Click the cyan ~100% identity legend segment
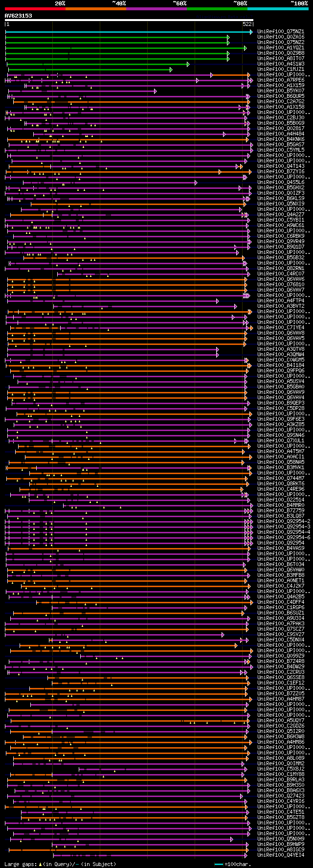Viewport: 313px width, 868px height. point(278,8)
